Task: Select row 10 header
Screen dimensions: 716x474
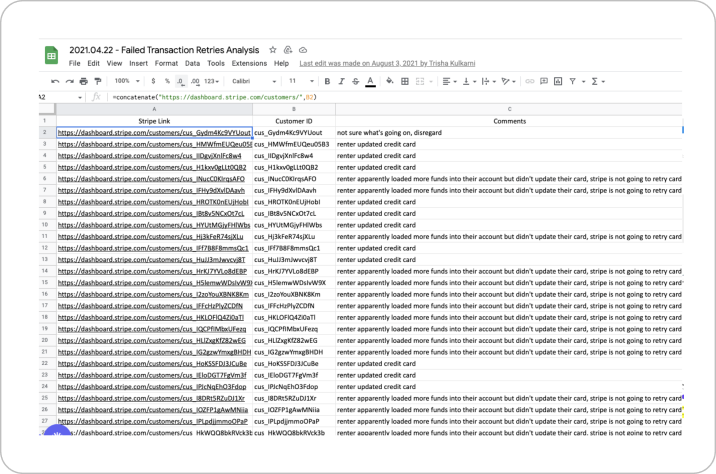Action: pyautogui.click(x=45, y=225)
